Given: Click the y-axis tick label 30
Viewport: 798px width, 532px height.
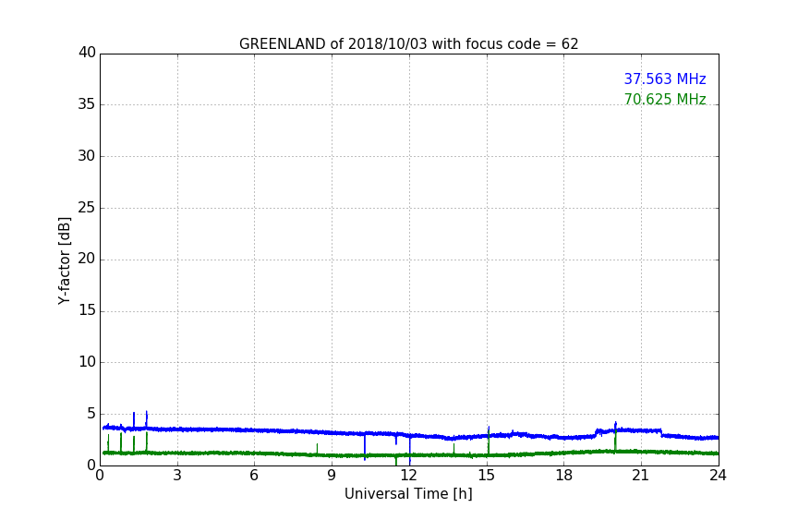Looking at the screenshot, I should tap(87, 156).
